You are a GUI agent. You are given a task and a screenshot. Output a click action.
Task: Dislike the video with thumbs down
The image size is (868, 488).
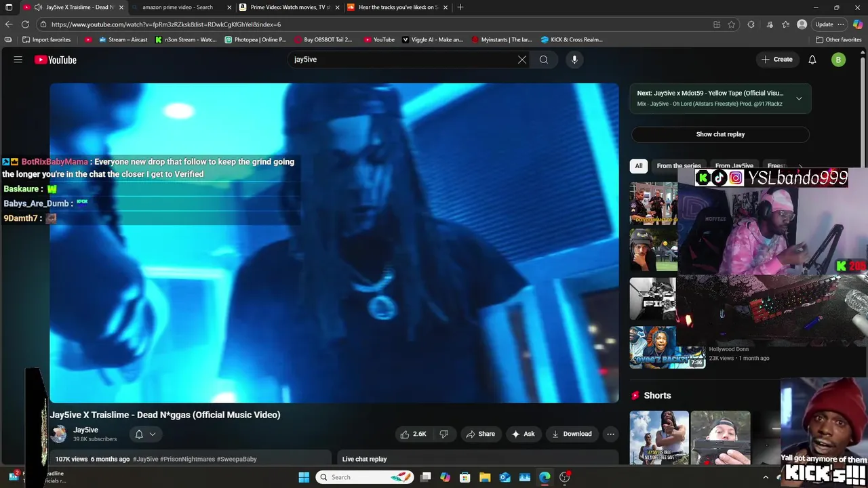click(x=444, y=434)
